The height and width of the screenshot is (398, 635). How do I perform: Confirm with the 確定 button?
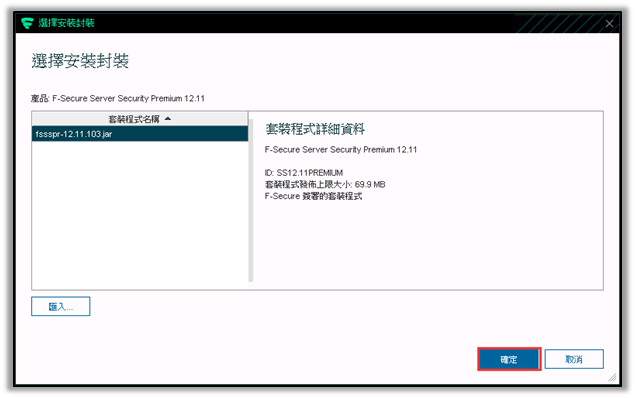(509, 359)
